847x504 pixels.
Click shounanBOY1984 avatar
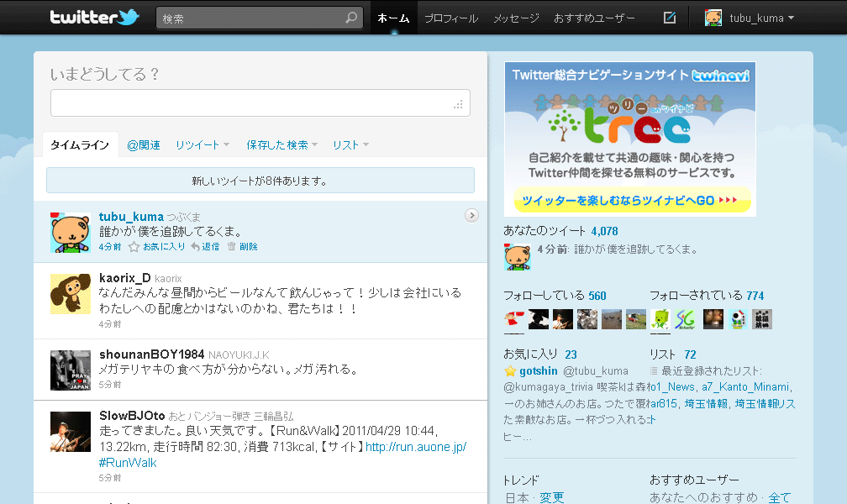click(x=71, y=370)
